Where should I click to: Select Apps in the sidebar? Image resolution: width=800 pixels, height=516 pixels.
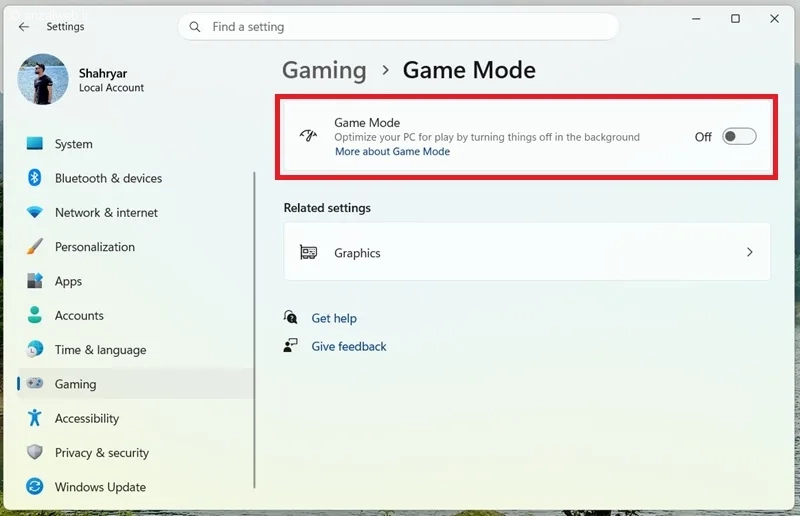[x=135, y=281]
